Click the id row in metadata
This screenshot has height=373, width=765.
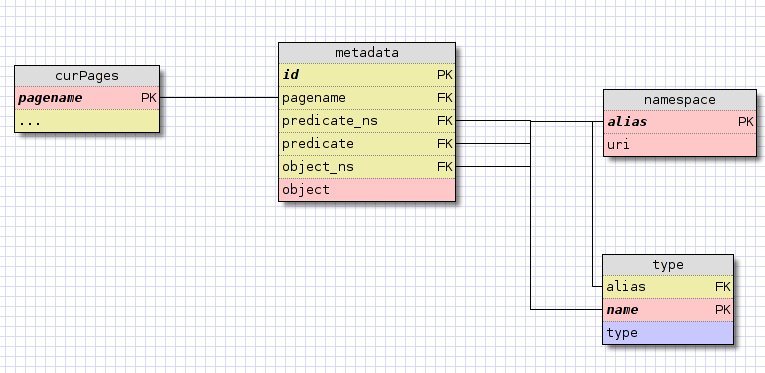(367, 75)
